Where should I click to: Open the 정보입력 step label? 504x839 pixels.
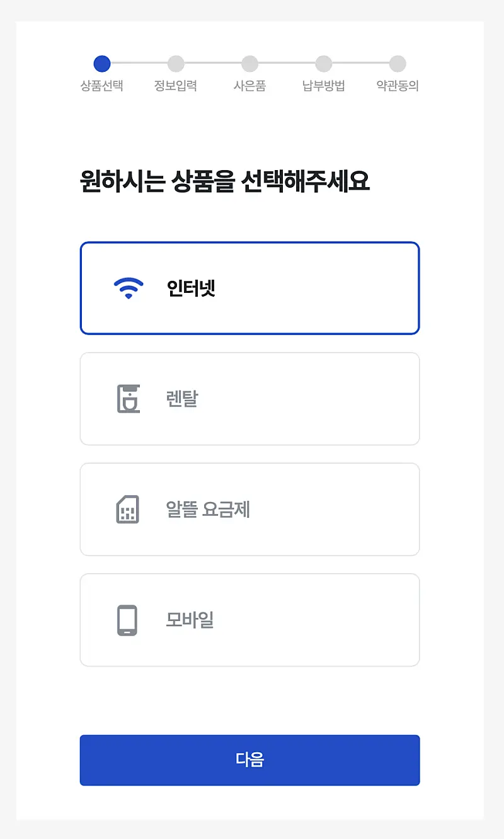(176, 86)
